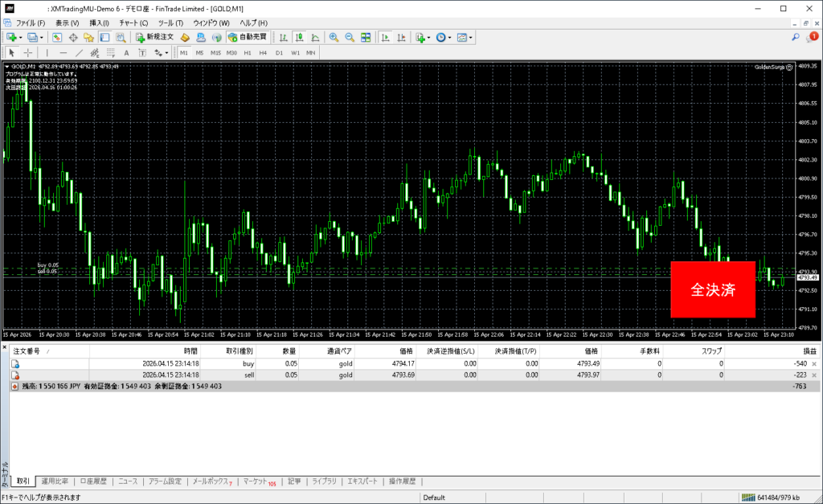Switch to the 口座履歴 account history tab
The image size is (823, 504).
pyautogui.click(x=93, y=481)
